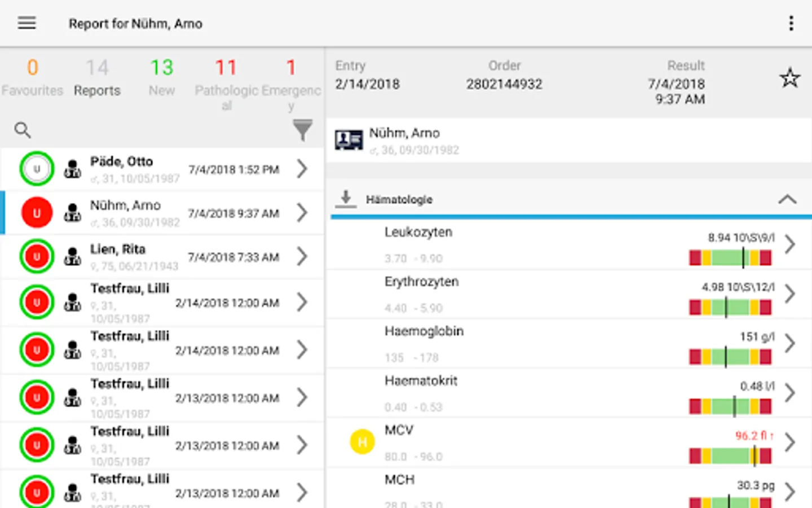Click the MCV reference range bar
The height and width of the screenshot is (508, 812).
[730, 456]
